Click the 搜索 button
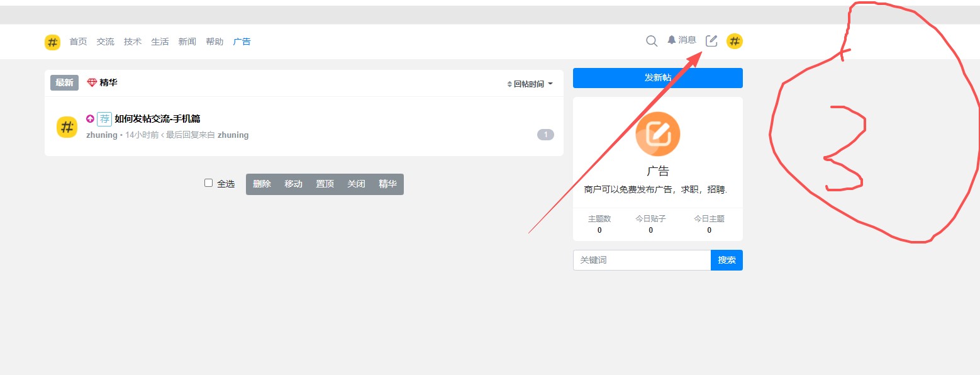980x375 pixels. click(x=727, y=260)
